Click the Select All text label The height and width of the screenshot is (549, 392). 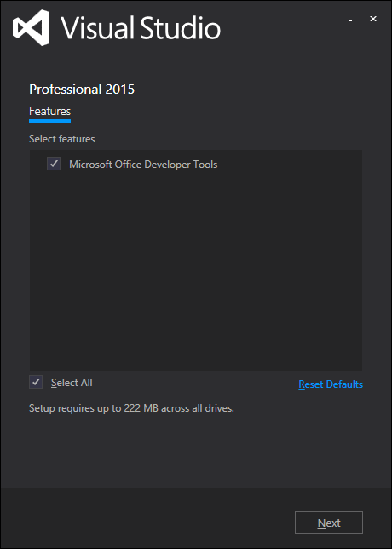(72, 383)
